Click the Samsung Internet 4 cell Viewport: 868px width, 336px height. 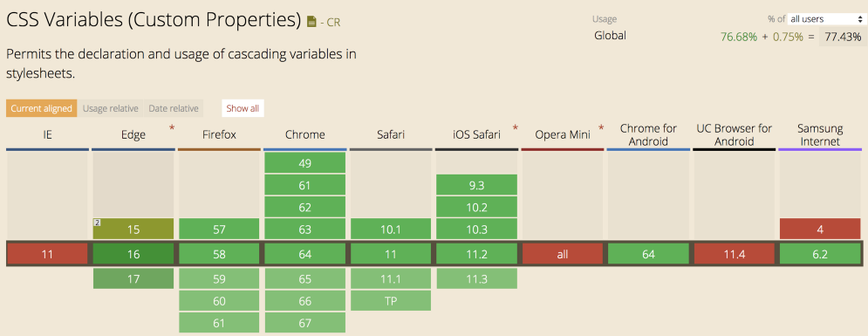pyautogui.click(x=820, y=229)
